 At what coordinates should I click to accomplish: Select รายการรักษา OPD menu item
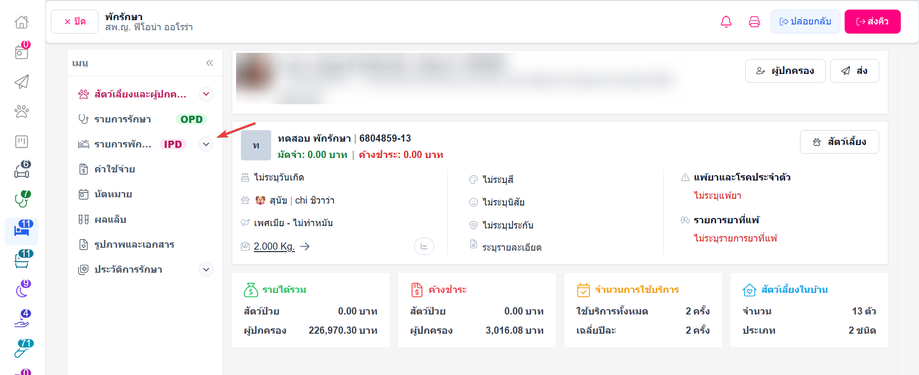pos(143,119)
